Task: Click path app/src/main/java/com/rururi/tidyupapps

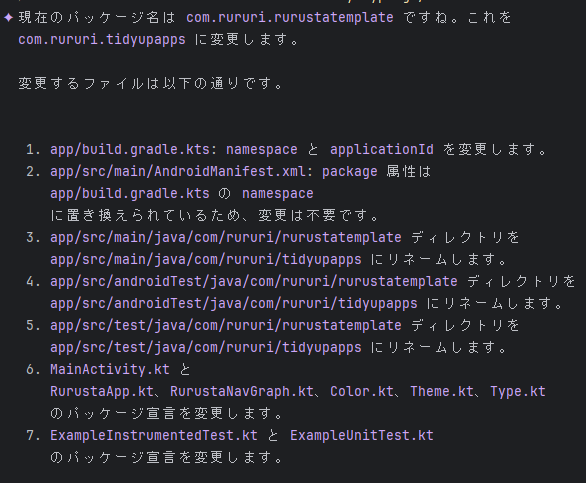Action: click(206, 259)
